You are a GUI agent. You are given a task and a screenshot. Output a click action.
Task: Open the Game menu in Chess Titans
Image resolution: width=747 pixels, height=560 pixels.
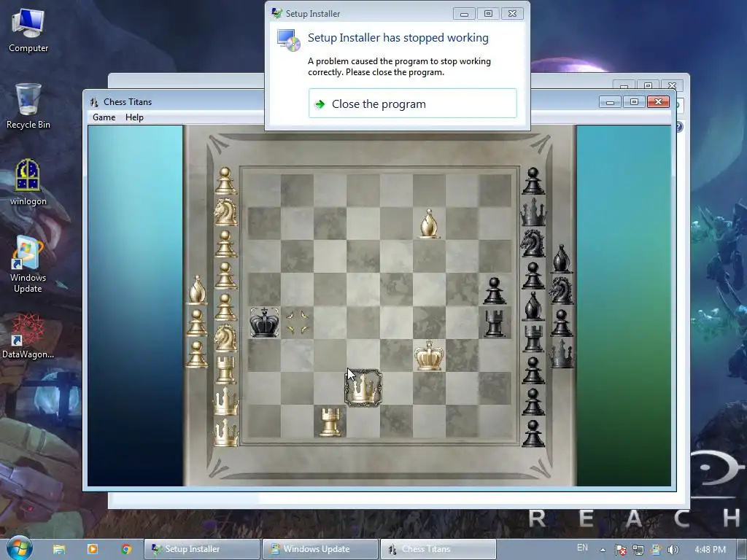[104, 117]
